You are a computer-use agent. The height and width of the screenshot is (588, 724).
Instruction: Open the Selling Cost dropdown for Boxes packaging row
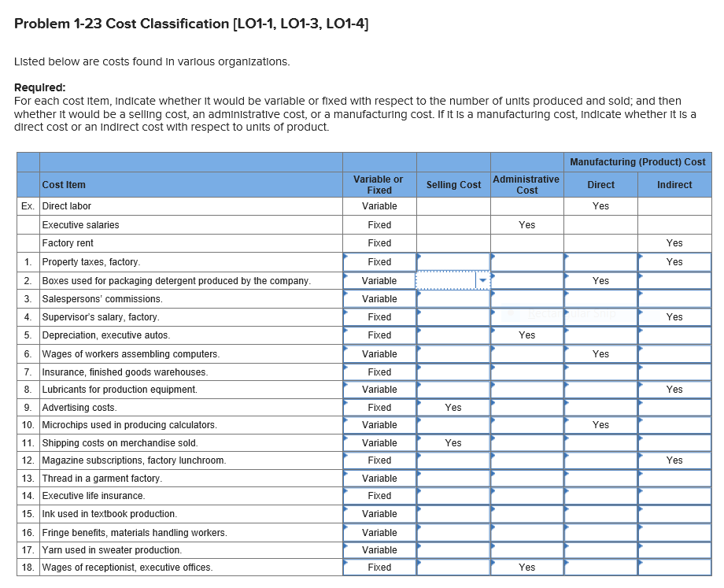point(453,280)
